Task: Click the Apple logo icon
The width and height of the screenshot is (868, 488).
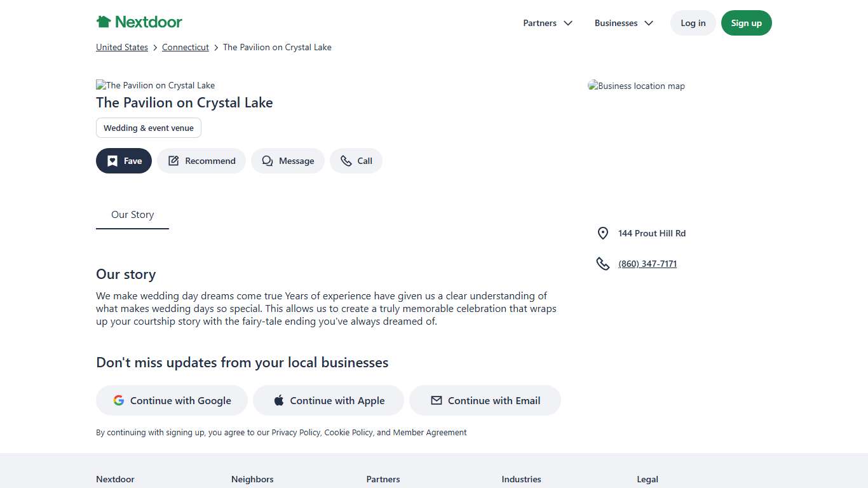Action: click(x=279, y=400)
